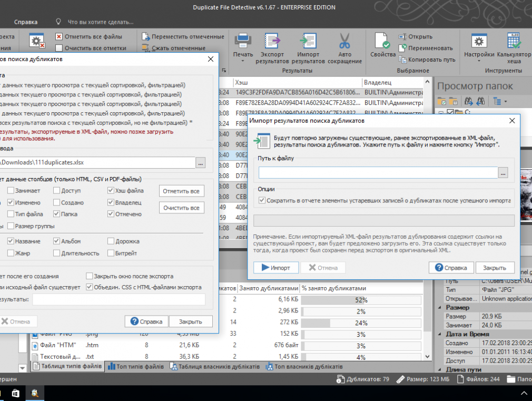The height and width of the screenshot is (401, 532).
Task: Click the Печать printer icon in the ribbon
Action: [243, 41]
